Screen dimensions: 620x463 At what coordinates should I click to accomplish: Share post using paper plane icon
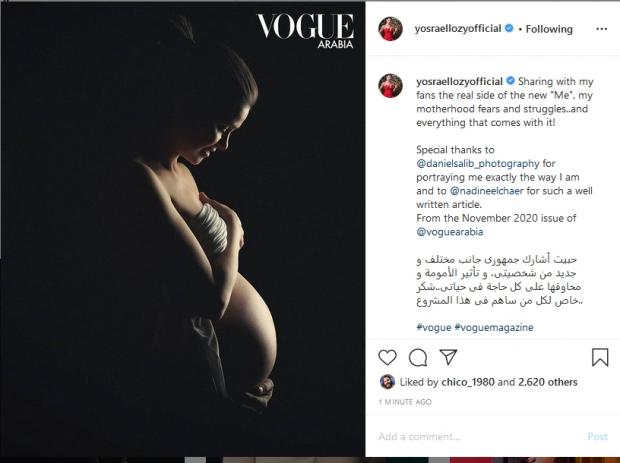click(448, 357)
